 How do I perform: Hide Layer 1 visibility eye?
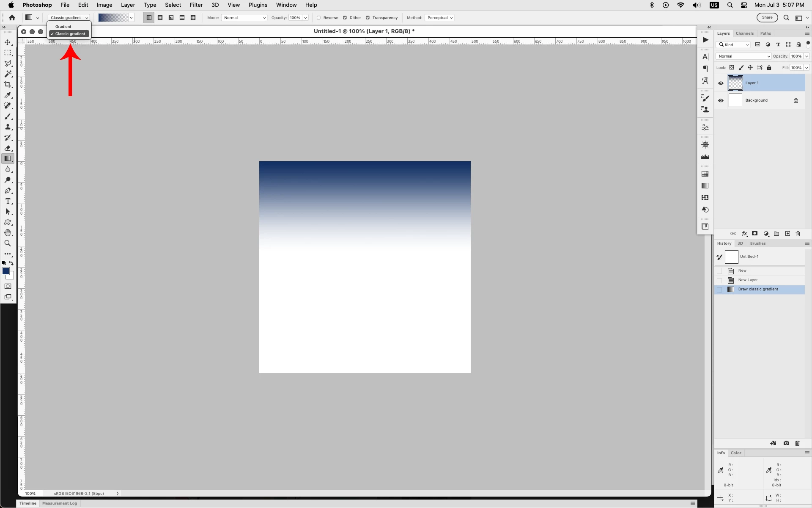pos(721,83)
